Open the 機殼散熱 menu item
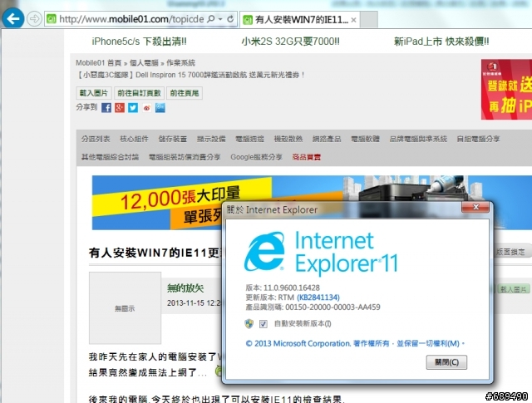The image size is (532, 403). click(288, 139)
